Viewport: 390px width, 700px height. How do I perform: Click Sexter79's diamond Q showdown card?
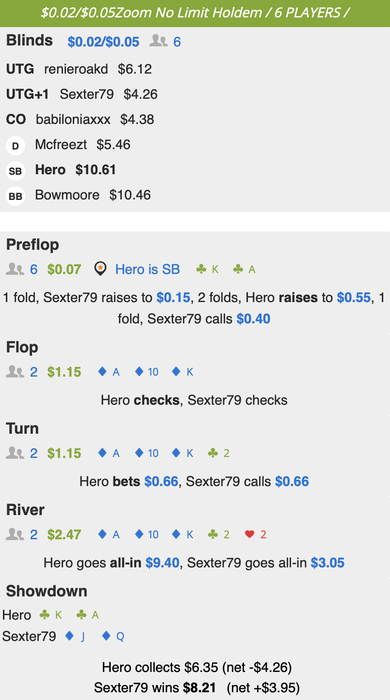coord(113,636)
